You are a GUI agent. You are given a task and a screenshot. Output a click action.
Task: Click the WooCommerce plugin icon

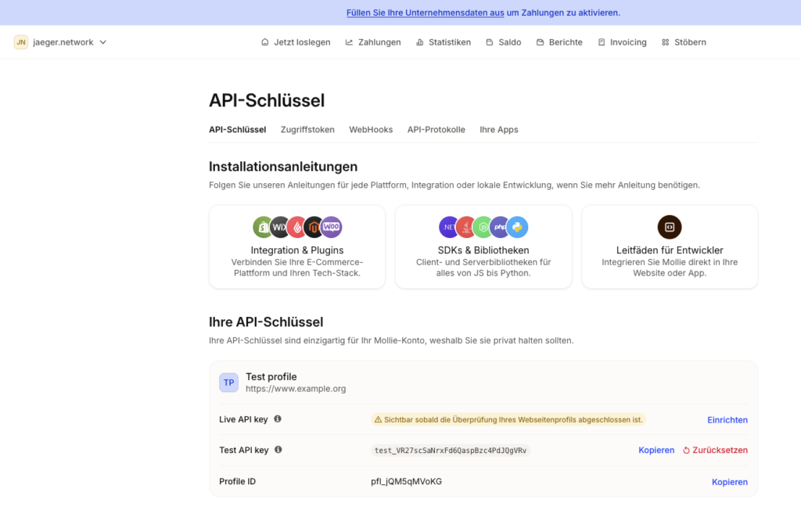click(x=332, y=228)
